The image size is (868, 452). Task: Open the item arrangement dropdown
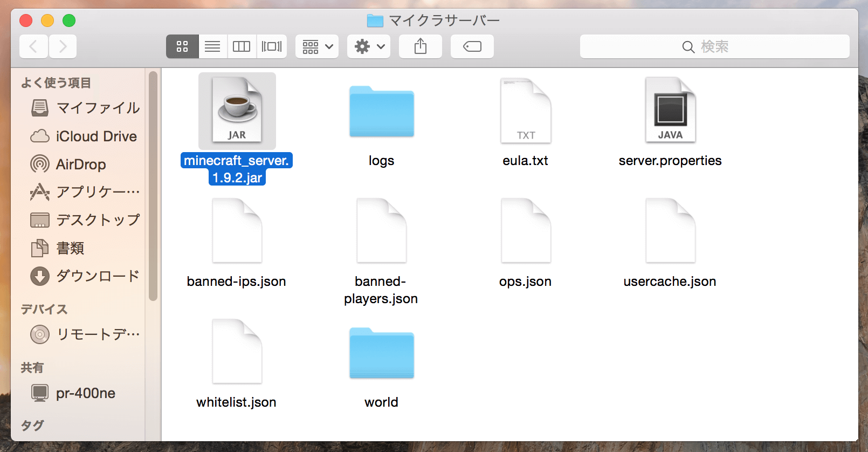point(317,46)
